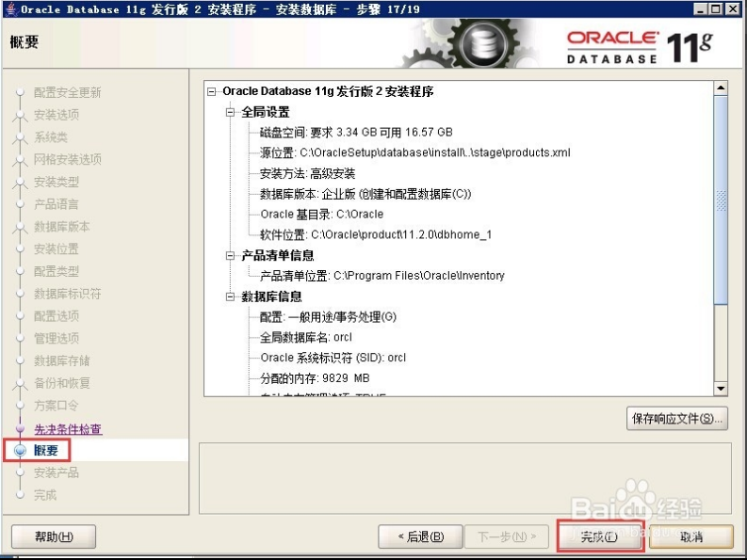Select the 概要 step in sidebar

(46, 450)
